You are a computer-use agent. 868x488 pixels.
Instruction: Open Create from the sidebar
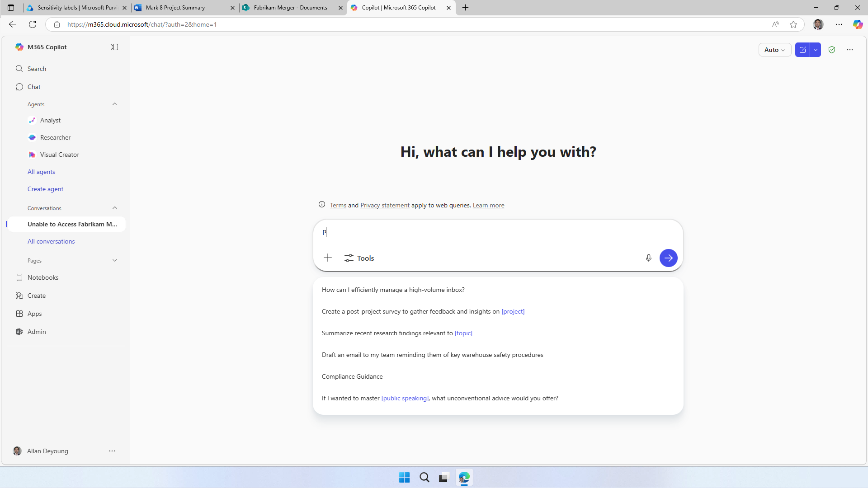click(x=66, y=296)
